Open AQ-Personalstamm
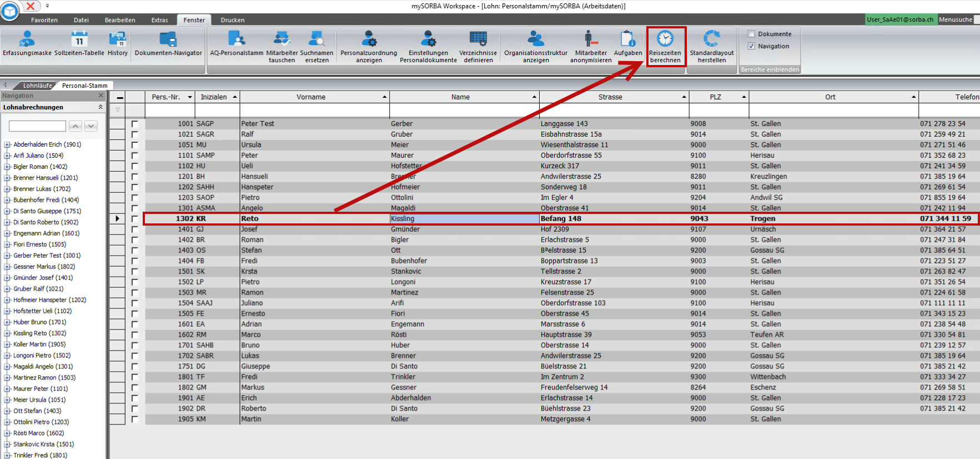 237,43
